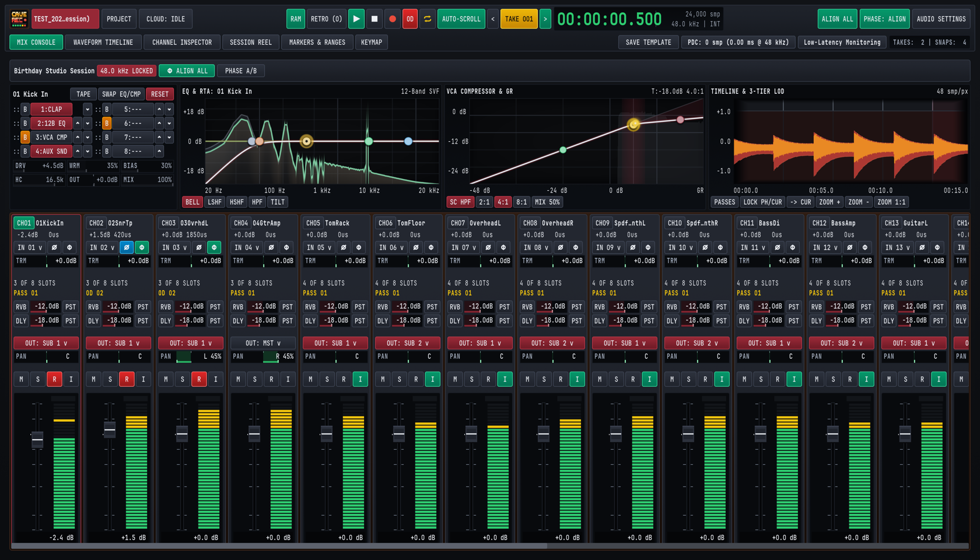Switch to the Waveform Timeline tab
This screenshot has width=980, height=560.
[103, 42]
